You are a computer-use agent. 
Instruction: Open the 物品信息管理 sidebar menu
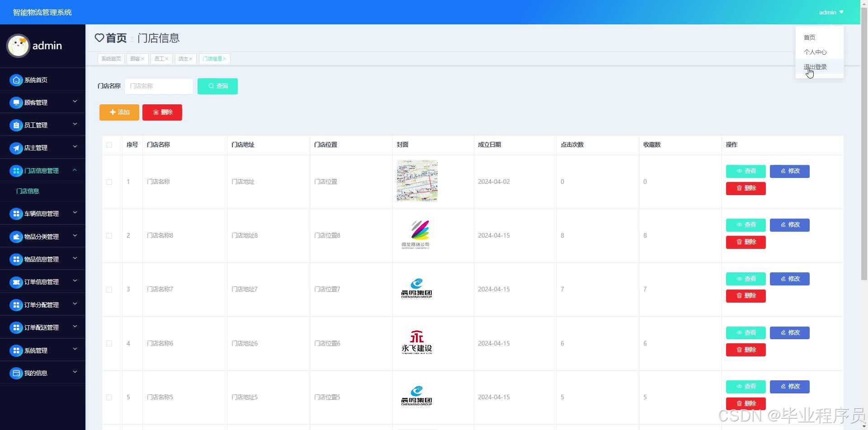(x=42, y=259)
